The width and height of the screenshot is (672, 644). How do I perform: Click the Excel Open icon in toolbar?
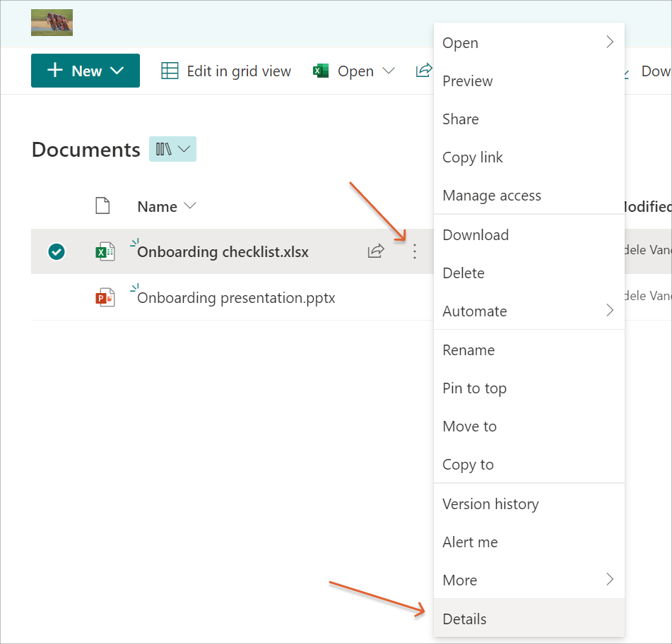click(x=322, y=71)
